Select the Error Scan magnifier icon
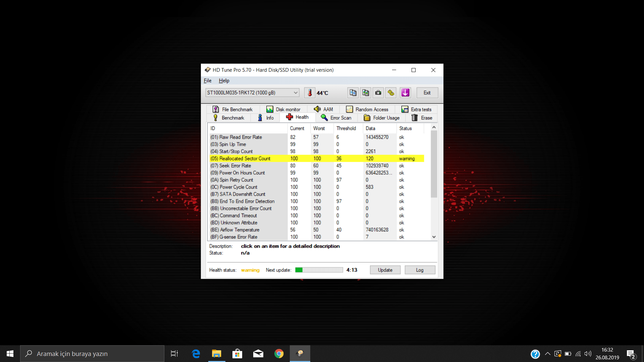Viewport: 644px width, 362px height. [x=324, y=118]
